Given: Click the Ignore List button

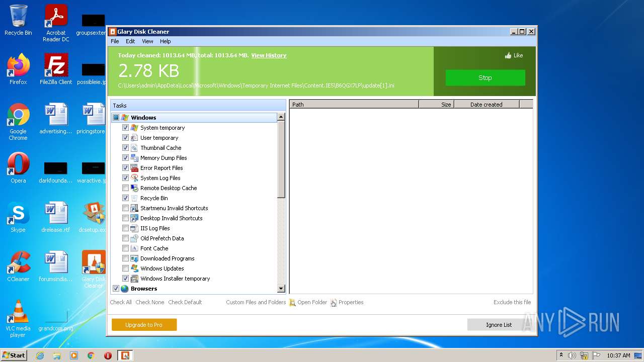Looking at the screenshot, I should (499, 325).
